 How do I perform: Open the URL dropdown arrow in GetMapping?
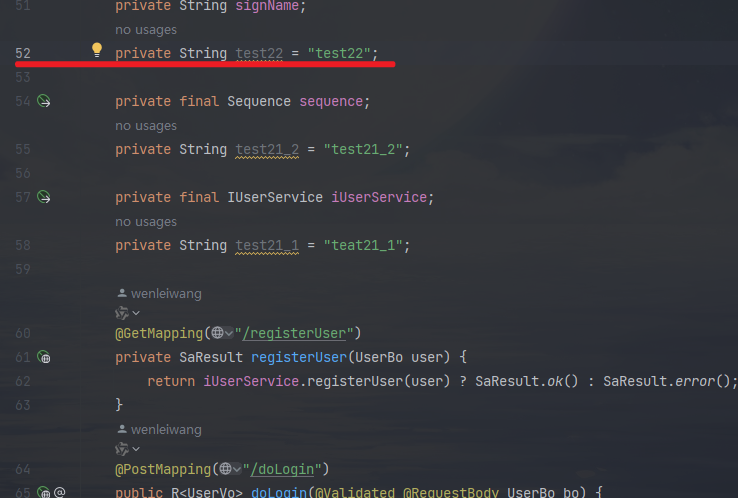click(230, 333)
